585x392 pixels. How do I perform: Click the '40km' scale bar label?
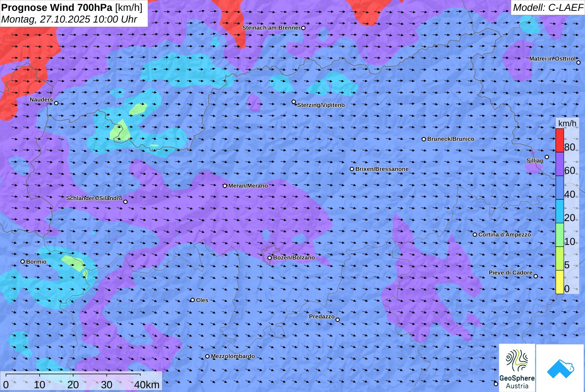[147, 384]
